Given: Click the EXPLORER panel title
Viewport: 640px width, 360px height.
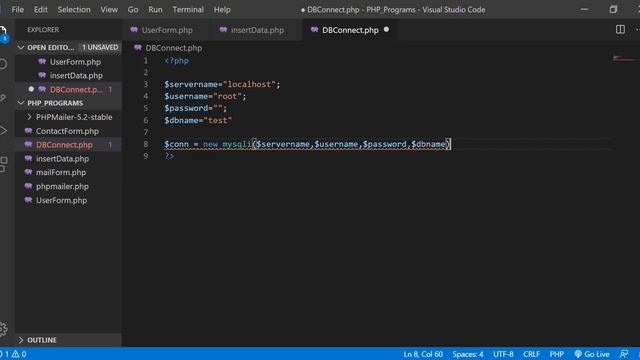Looking at the screenshot, I should (x=43, y=30).
